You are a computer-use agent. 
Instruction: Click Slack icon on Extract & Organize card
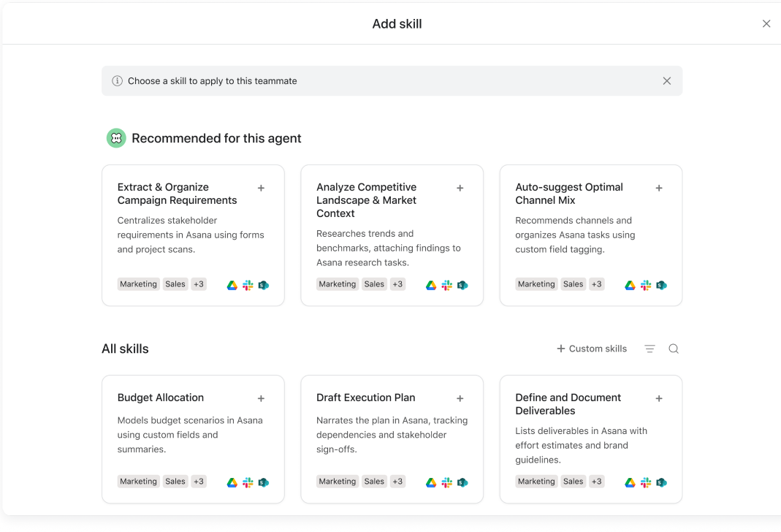click(x=248, y=285)
